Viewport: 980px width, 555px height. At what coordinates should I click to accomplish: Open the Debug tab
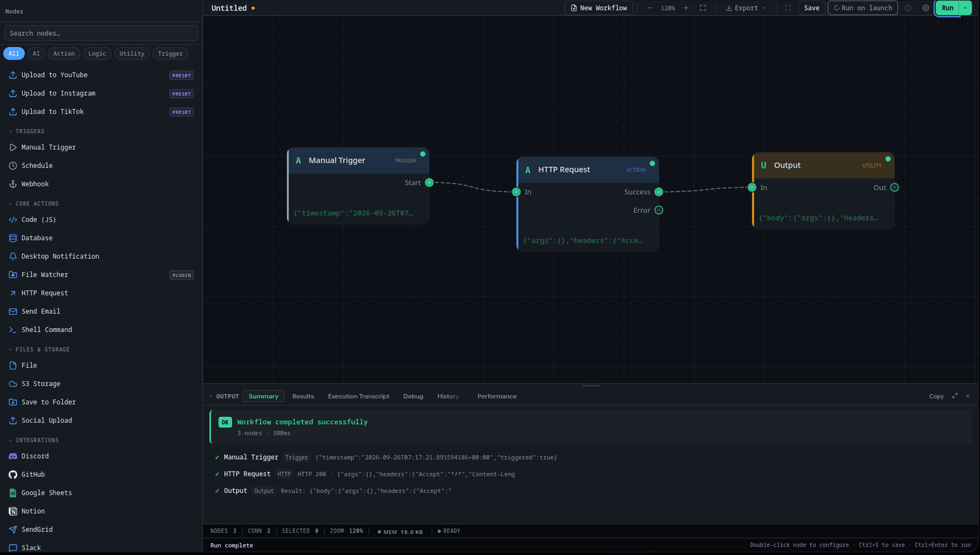point(413,396)
